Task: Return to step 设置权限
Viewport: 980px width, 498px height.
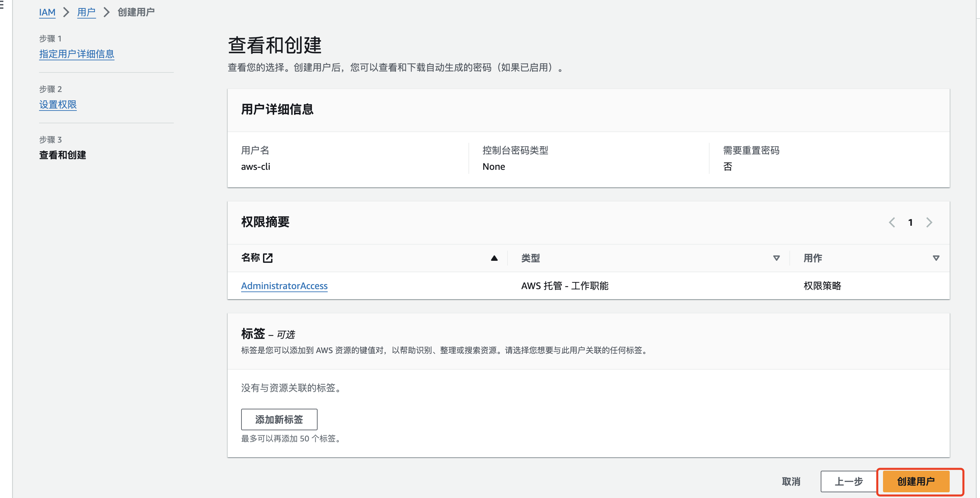Action: [x=58, y=105]
